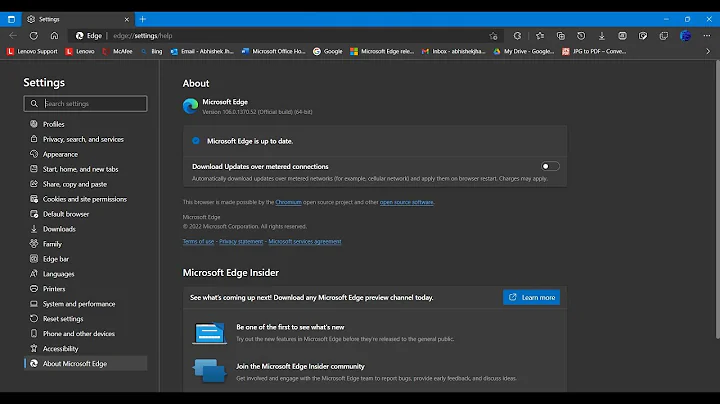Open My Drive - Google bookmark
This screenshot has width=720, height=404.
coord(523,51)
